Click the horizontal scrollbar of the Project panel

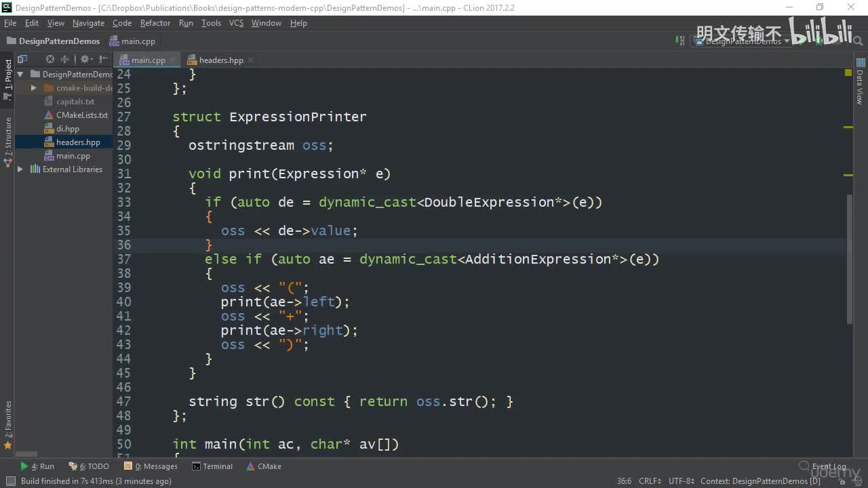[27, 454]
